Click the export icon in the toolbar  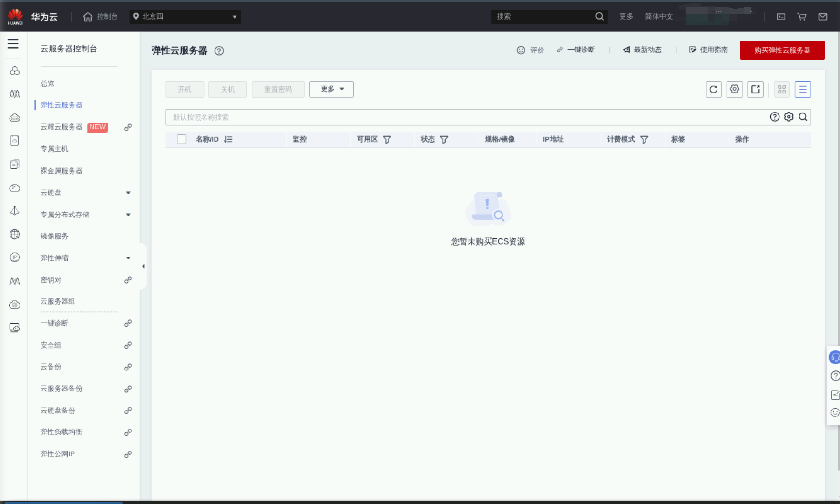756,89
